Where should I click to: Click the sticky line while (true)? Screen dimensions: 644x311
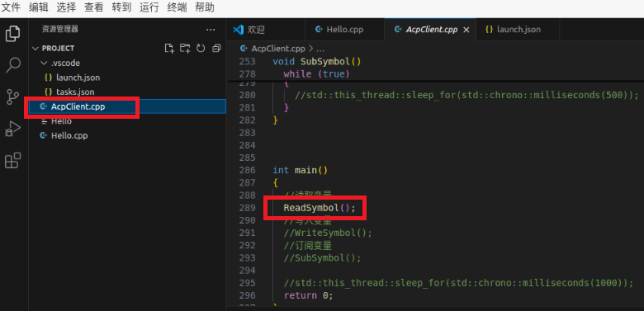click(316, 74)
